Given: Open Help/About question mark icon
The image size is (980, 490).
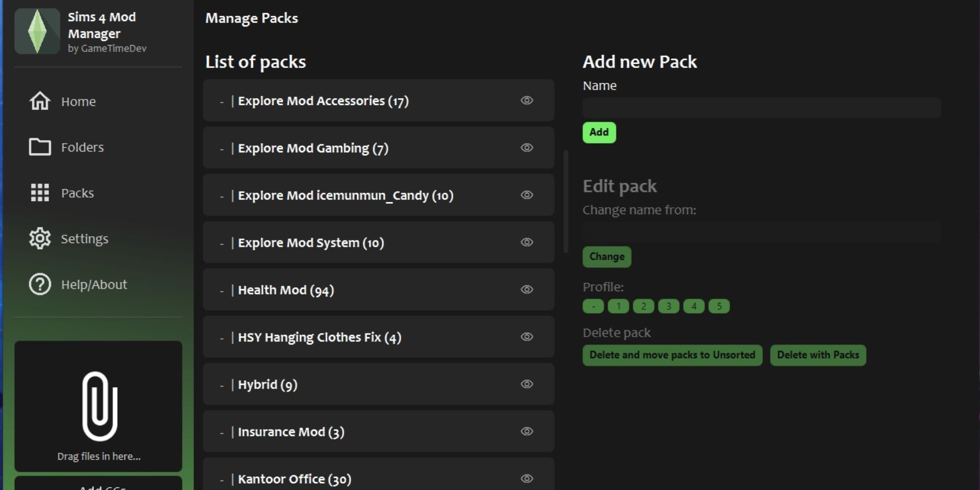Looking at the screenshot, I should coord(40,284).
